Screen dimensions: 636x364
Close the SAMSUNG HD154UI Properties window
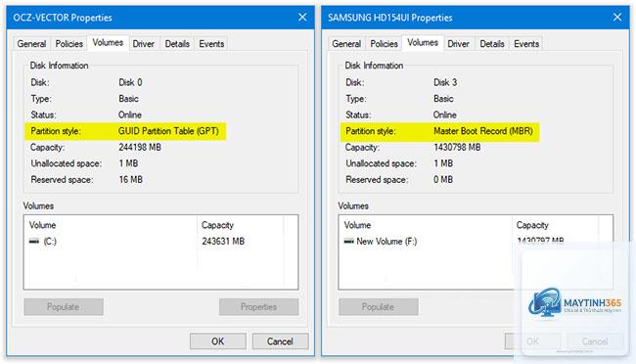click(617, 17)
